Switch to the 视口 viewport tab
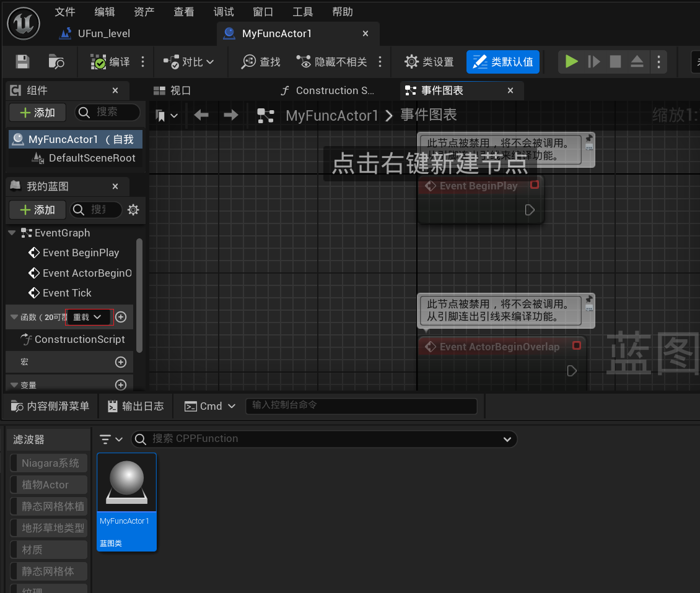 pos(172,90)
